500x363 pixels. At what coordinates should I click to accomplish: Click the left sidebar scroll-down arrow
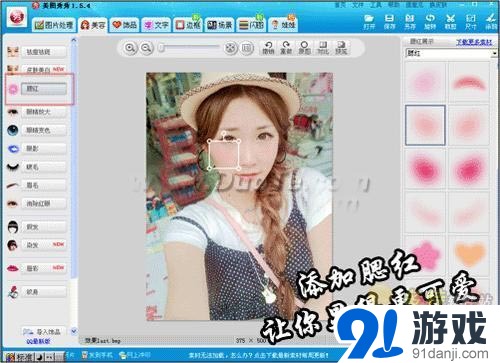pyautogui.click(x=74, y=331)
